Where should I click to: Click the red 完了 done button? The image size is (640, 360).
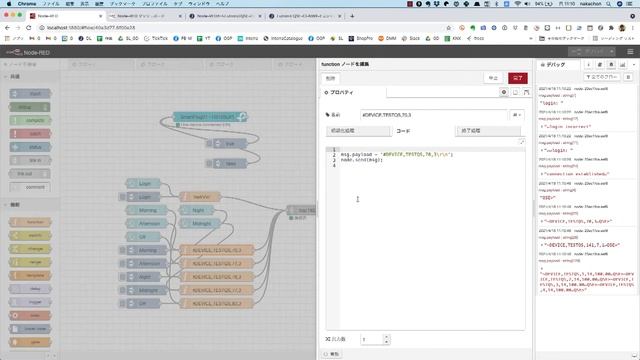(x=518, y=78)
